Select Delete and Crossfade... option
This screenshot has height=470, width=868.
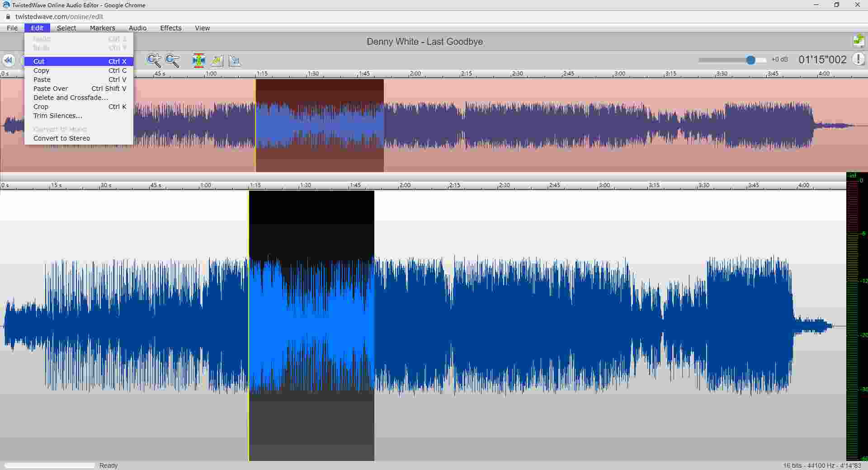(x=79, y=98)
